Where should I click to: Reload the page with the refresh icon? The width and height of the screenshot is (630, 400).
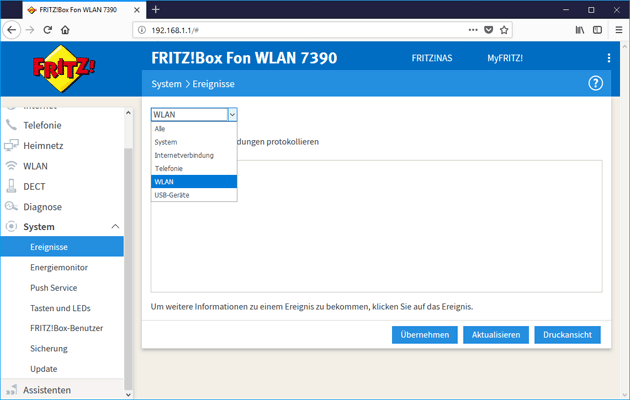pos(47,30)
